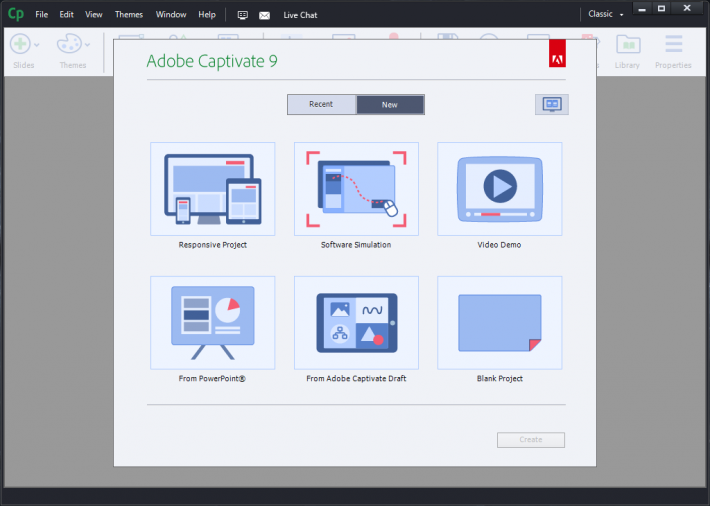Choose the Software Simulation project type
Image resolution: width=710 pixels, height=506 pixels.
click(356, 189)
